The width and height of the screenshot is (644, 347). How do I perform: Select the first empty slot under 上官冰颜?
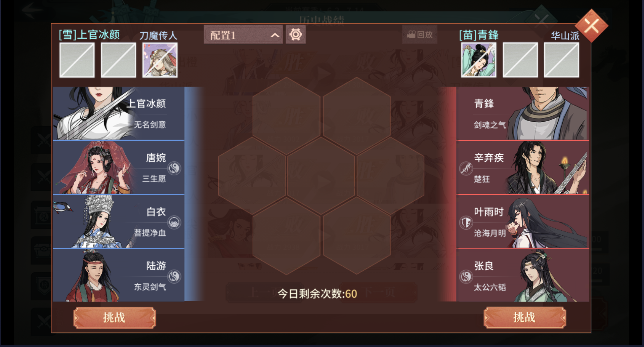coord(77,60)
